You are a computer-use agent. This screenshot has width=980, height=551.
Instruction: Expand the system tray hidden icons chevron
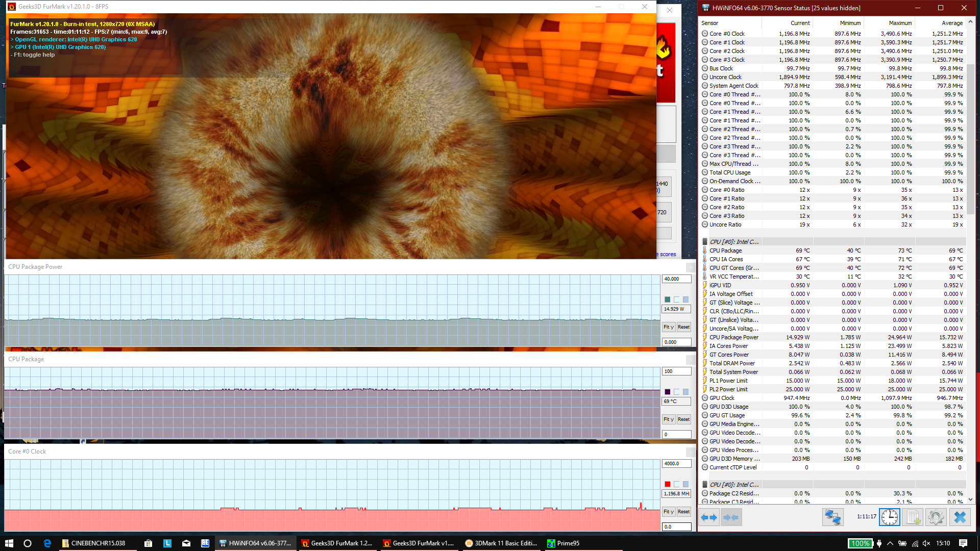[x=890, y=543]
